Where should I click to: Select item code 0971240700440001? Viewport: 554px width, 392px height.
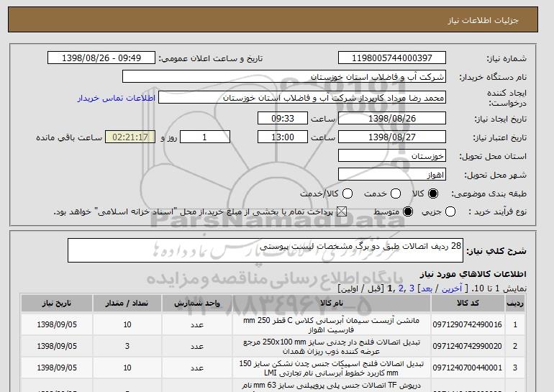pos(467,368)
